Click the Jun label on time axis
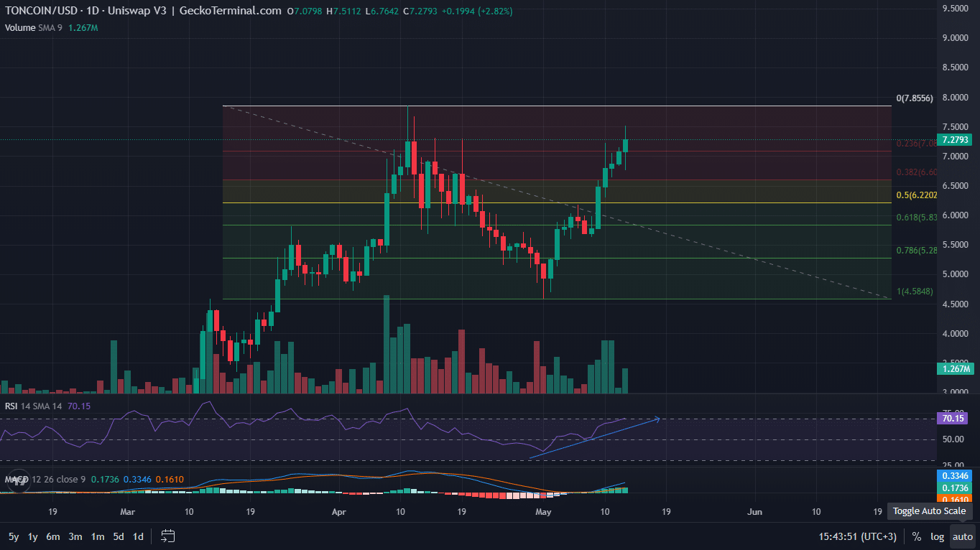This screenshot has height=550, width=980. (x=755, y=512)
